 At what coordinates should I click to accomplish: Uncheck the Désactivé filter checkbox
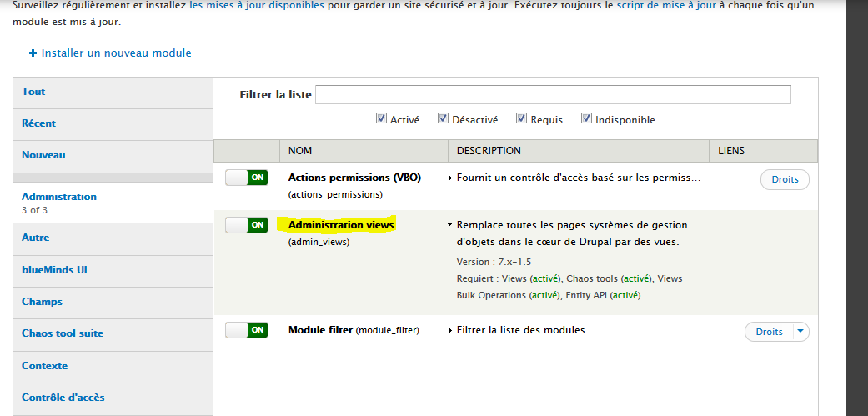point(444,118)
